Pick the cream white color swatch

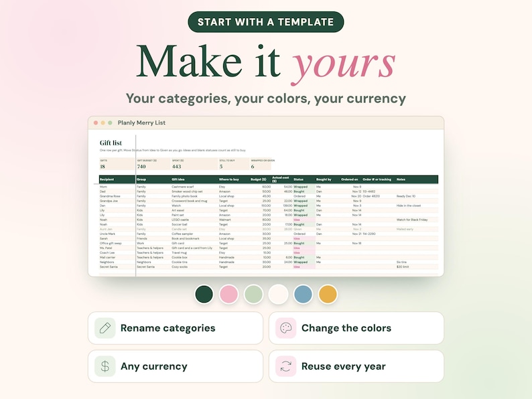(278, 294)
